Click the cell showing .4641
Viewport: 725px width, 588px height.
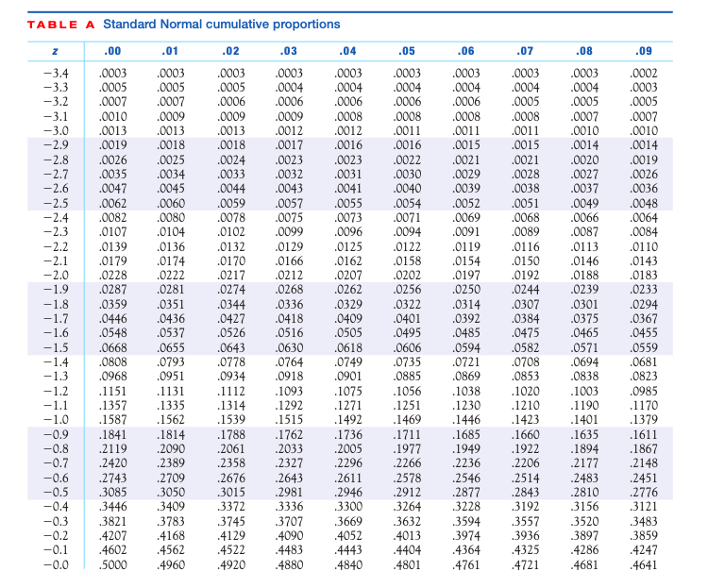pyautogui.click(x=644, y=564)
